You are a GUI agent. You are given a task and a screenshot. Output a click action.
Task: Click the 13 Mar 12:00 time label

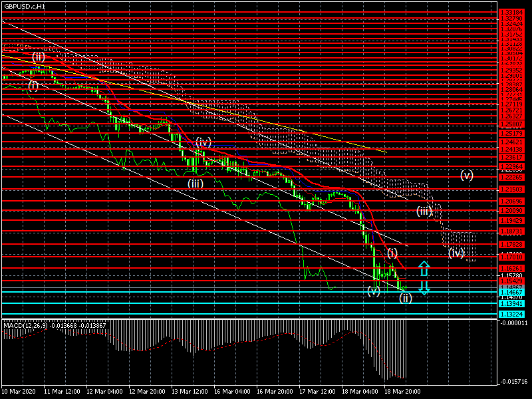(190, 392)
